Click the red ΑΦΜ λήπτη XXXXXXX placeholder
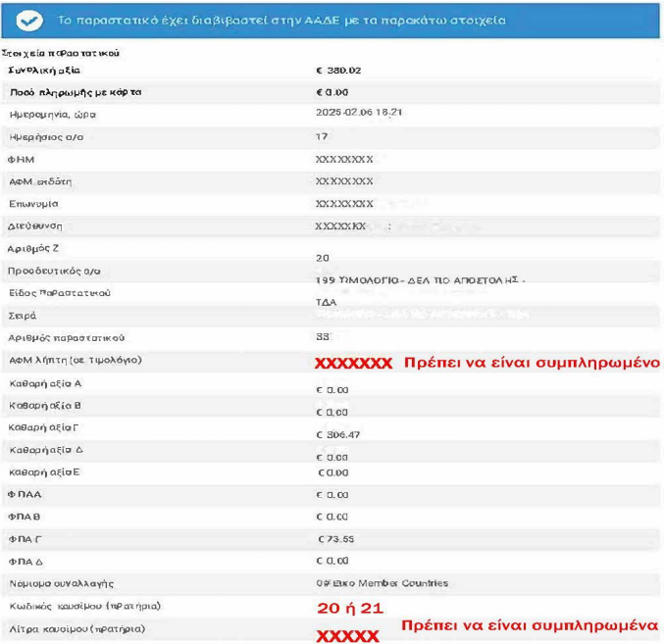 coord(353,364)
